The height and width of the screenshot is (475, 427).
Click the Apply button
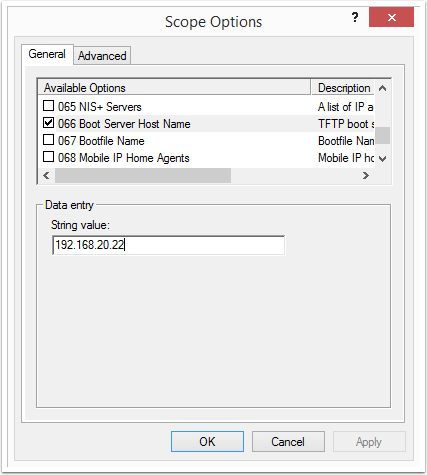tap(369, 442)
